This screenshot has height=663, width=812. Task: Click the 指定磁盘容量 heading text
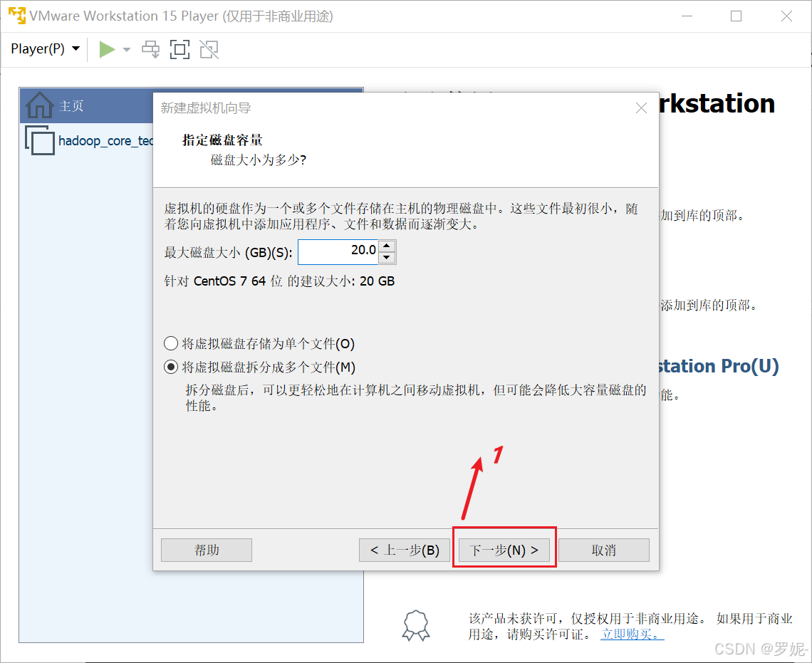(223, 140)
